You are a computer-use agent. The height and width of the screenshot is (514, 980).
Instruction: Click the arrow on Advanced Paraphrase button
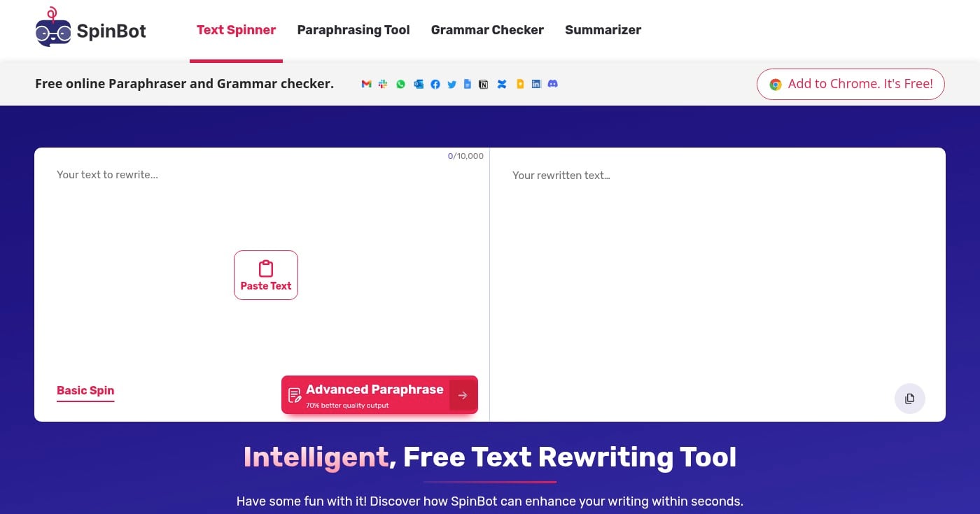click(x=462, y=395)
